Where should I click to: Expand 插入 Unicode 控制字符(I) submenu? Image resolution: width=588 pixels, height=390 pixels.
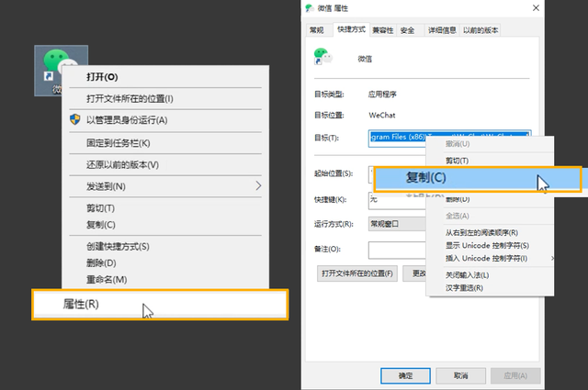(x=490, y=258)
